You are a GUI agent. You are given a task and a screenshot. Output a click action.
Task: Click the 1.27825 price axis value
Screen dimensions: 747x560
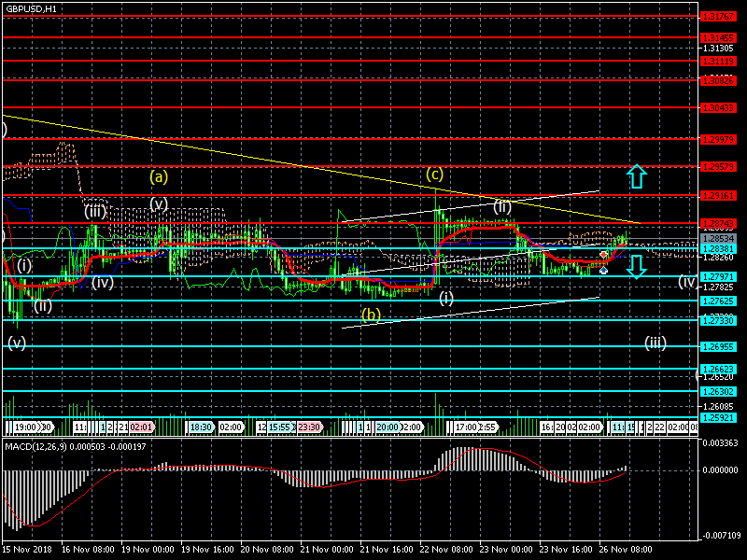click(718, 287)
